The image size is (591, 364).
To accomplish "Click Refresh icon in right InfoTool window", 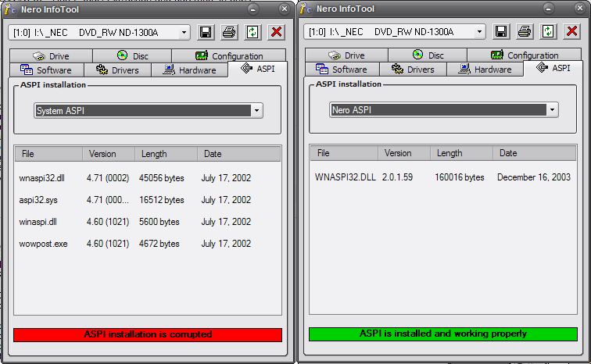I will tap(548, 31).
